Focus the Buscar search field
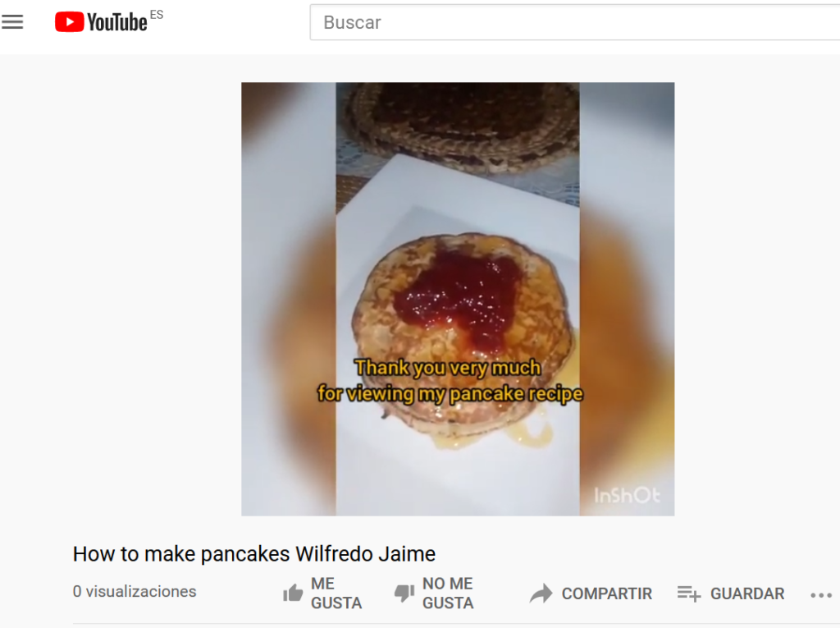This screenshot has width=840, height=628. tap(575, 22)
